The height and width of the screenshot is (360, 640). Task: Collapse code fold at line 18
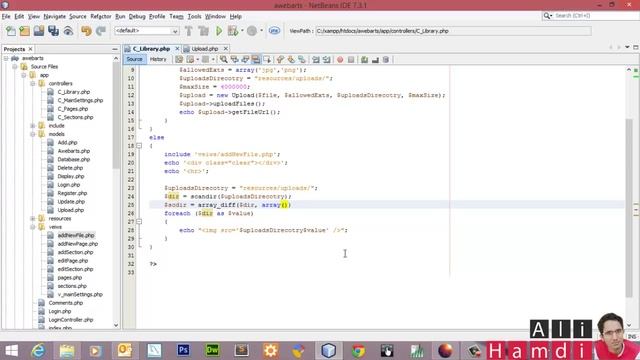click(139, 146)
